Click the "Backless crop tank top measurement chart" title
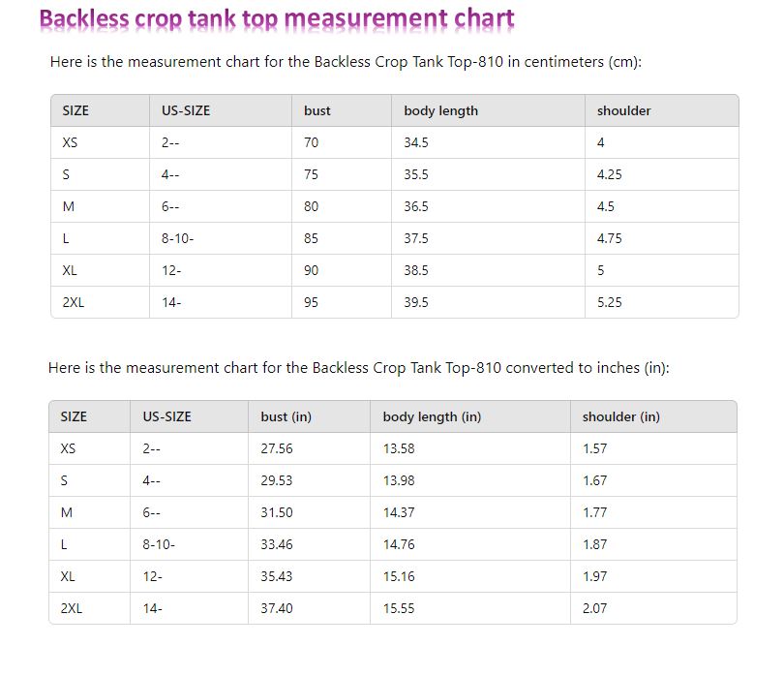 (277, 18)
